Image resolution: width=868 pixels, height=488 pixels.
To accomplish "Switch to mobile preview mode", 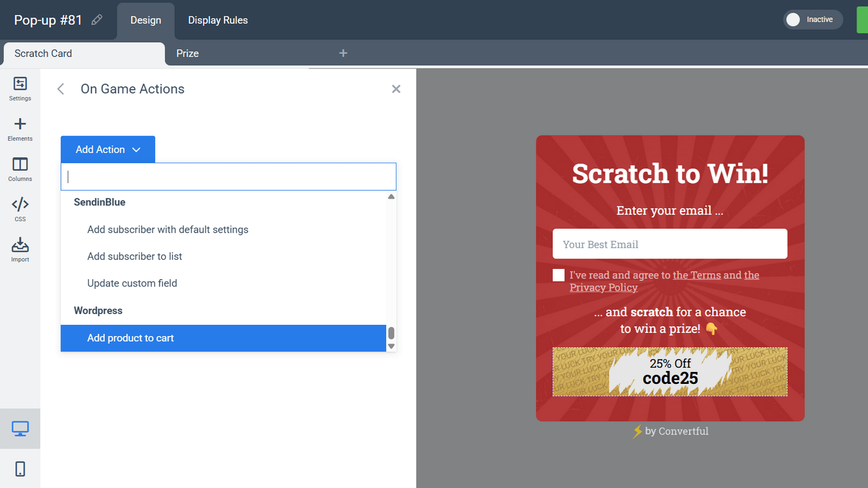I will coord(20,469).
